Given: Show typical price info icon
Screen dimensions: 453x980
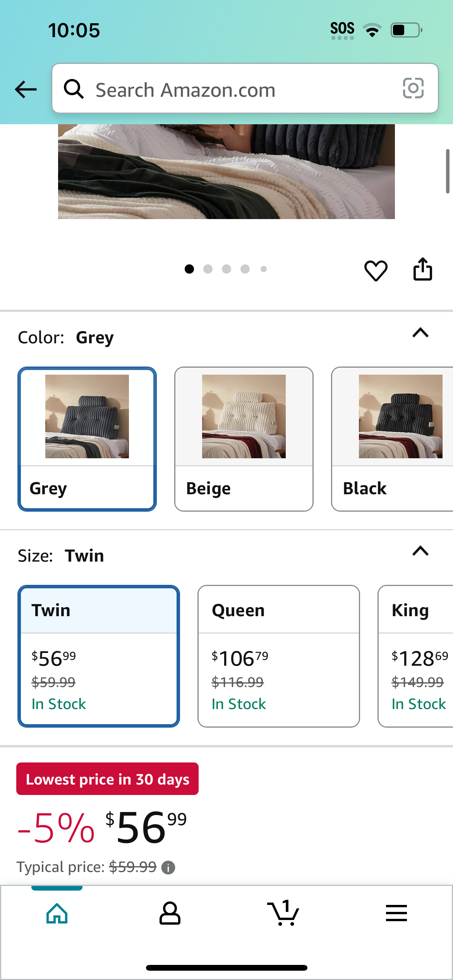Looking at the screenshot, I should [x=168, y=868].
